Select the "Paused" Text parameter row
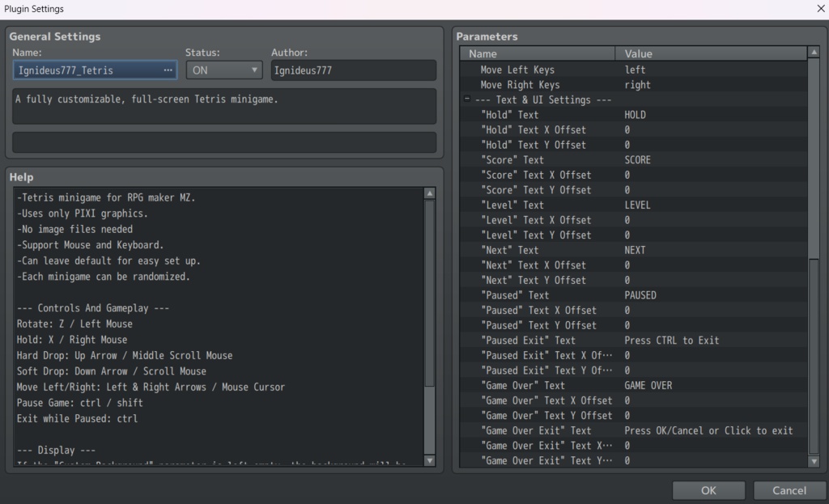The image size is (829, 504). click(633, 295)
